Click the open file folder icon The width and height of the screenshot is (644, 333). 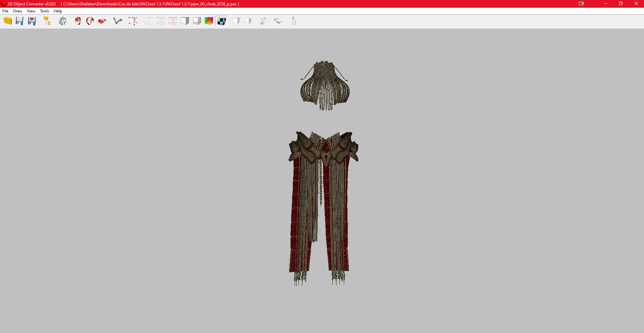coord(7,21)
